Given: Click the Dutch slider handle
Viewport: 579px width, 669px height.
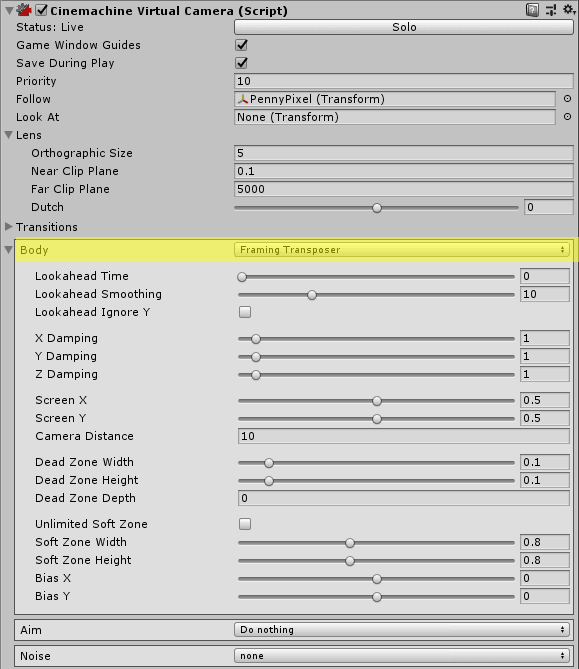Looking at the screenshot, I should coord(377,208).
